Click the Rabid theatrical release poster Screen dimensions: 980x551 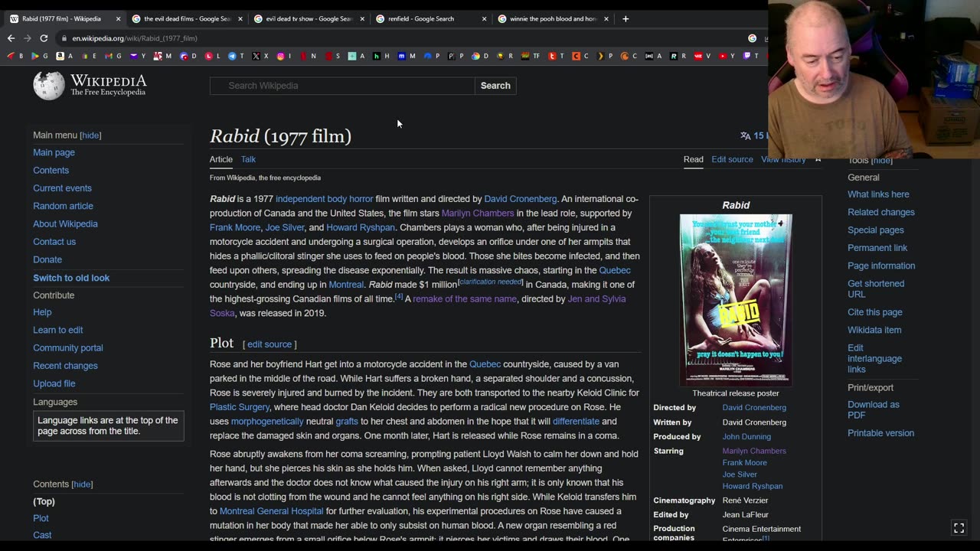(736, 299)
